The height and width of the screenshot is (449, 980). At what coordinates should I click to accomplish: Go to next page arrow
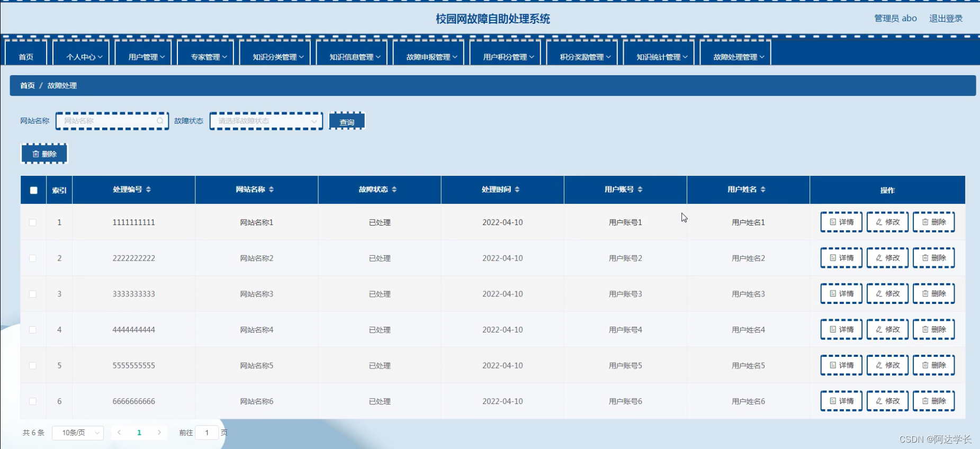coord(159,433)
